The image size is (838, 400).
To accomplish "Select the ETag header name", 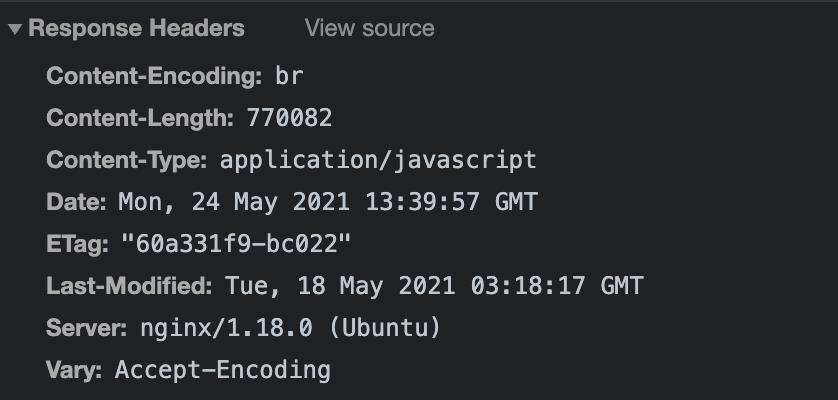I will point(78,244).
